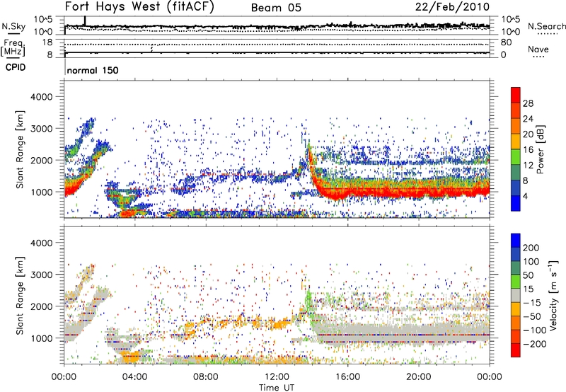This screenshot has height=392, width=566.
Task: Select the "28" label on the power scale
Action: click(528, 103)
